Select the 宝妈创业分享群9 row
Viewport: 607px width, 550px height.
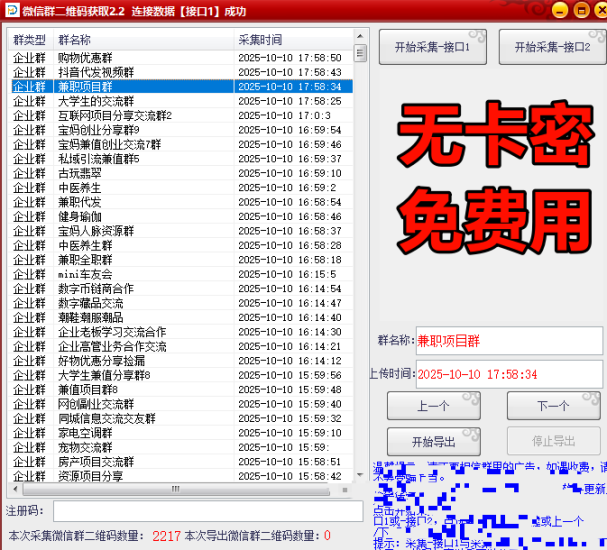coord(180,130)
